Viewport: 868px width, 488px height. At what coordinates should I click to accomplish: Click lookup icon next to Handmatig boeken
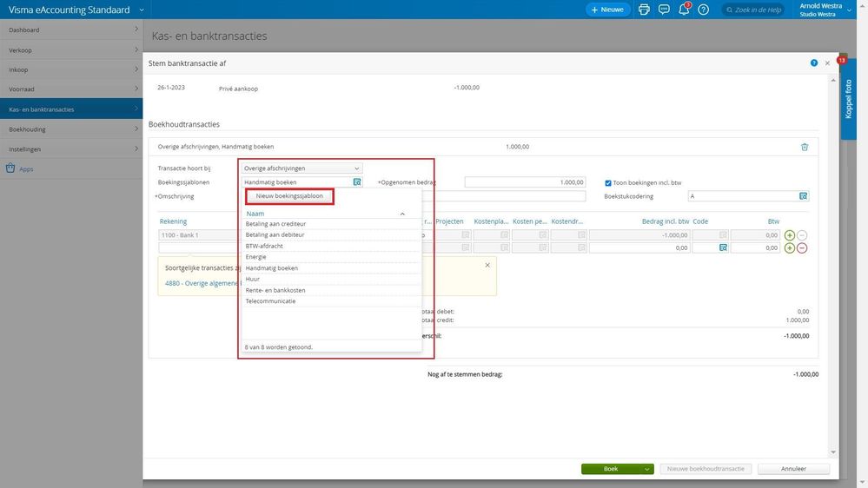point(357,182)
